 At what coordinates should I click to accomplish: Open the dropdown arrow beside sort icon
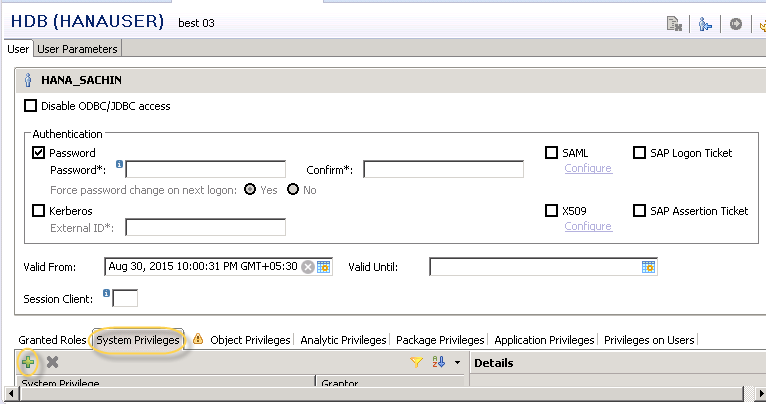click(457, 363)
